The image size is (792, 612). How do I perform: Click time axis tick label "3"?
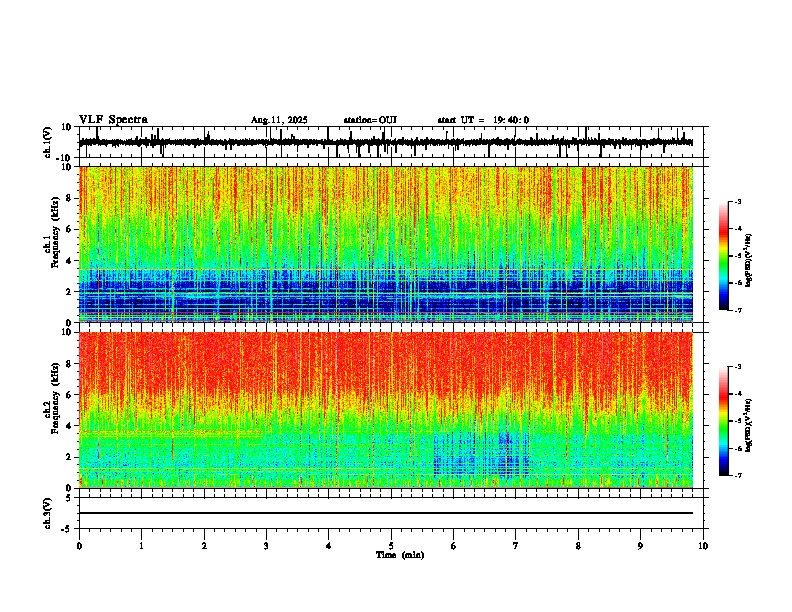(x=266, y=546)
